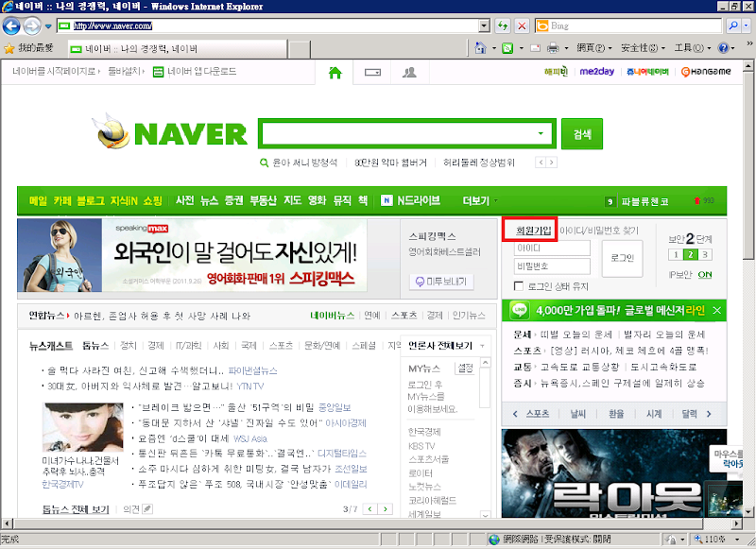The width and height of the screenshot is (756, 549).
Task: Click the green previous news page arrow
Action: (369, 508)
